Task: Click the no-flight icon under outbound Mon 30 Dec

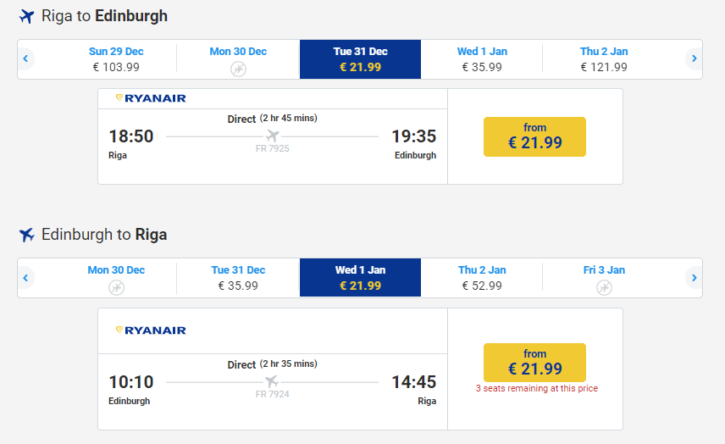Action: pos(238,69)
